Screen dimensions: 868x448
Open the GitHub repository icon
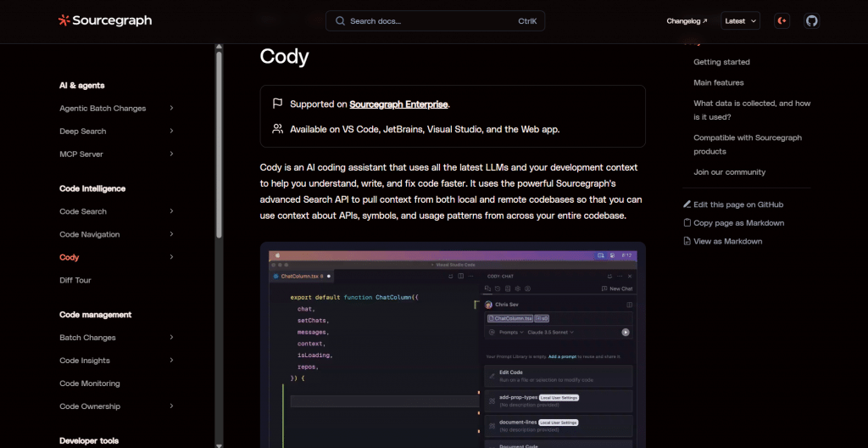(811, 21)
